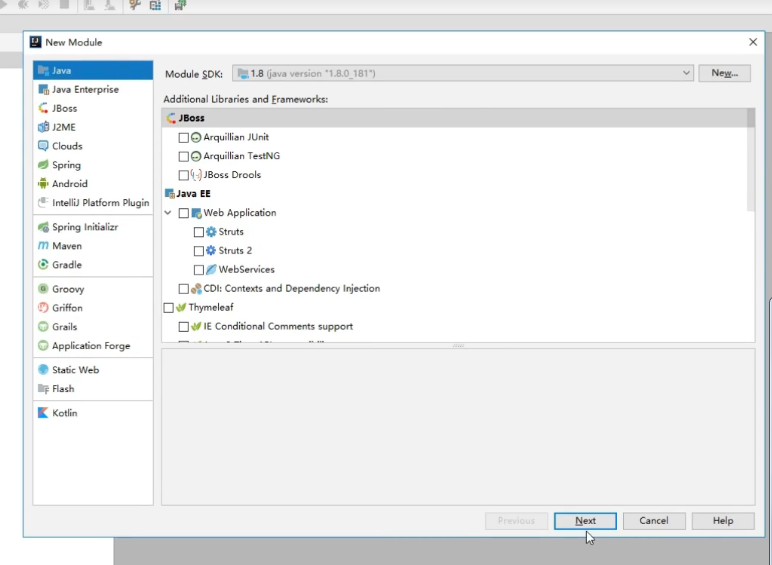
Task: Tick the JBoss Drools checkbox
Action: click(184, 175)
